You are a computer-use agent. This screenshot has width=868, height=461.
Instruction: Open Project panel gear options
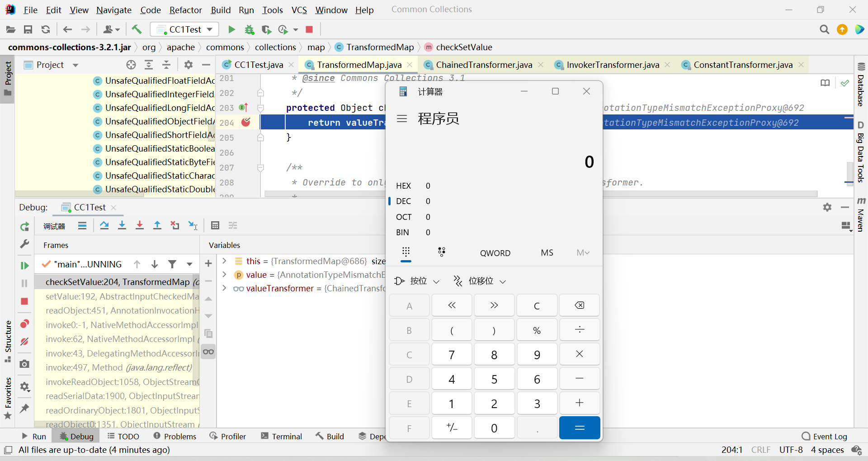click(x=189, y=65)
